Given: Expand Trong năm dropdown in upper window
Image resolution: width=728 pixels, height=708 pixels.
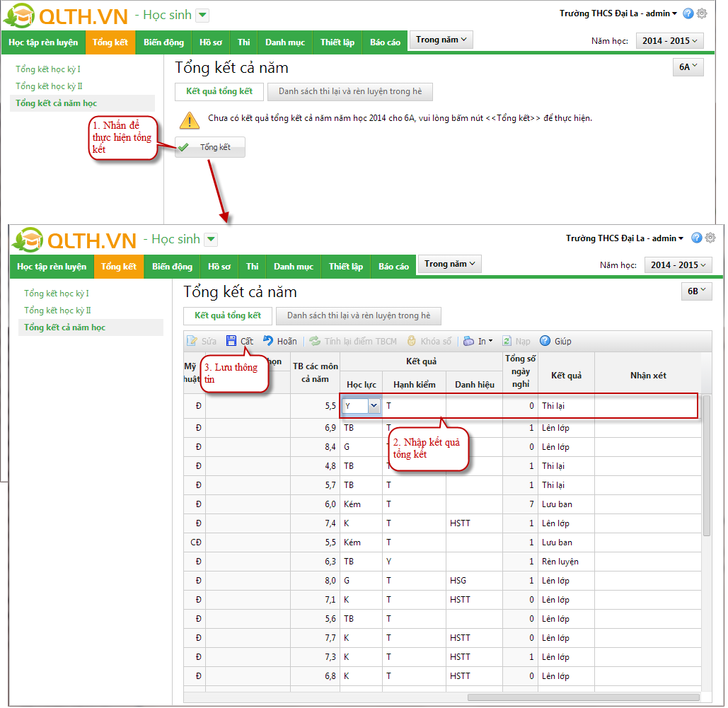Looking at the screenshot, I should pos(441,40).
